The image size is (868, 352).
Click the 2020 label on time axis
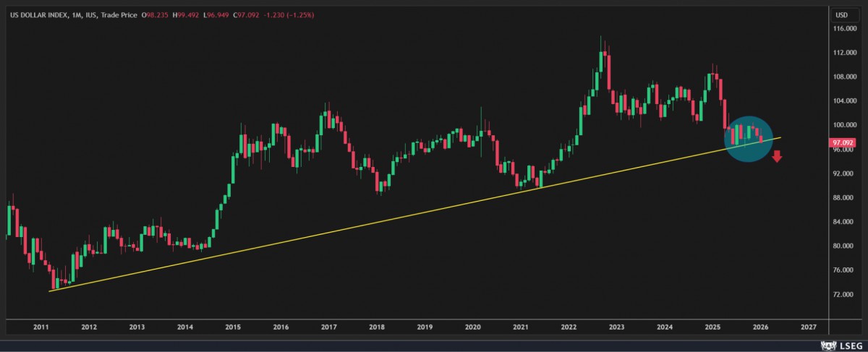(472, 327)
